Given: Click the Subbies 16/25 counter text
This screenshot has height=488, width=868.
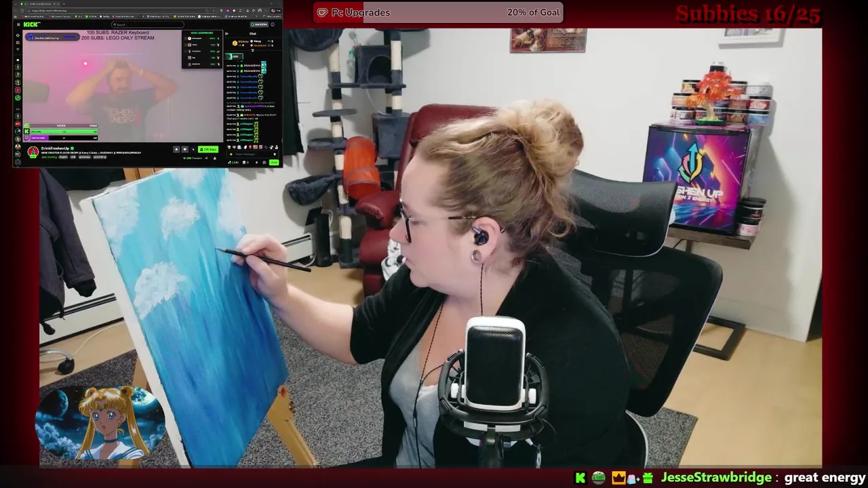Looking at the screenshot, I should click(748, 14).
